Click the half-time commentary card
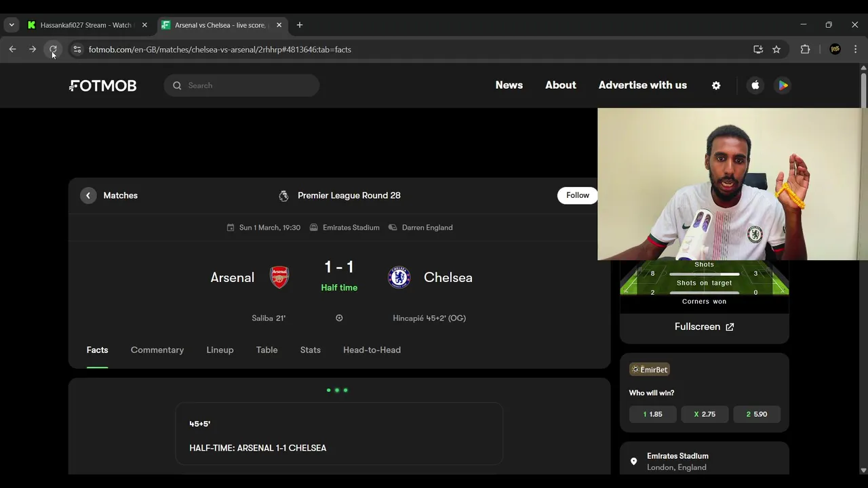The width and height of the screenshot is (868, 488). [339, 434]
